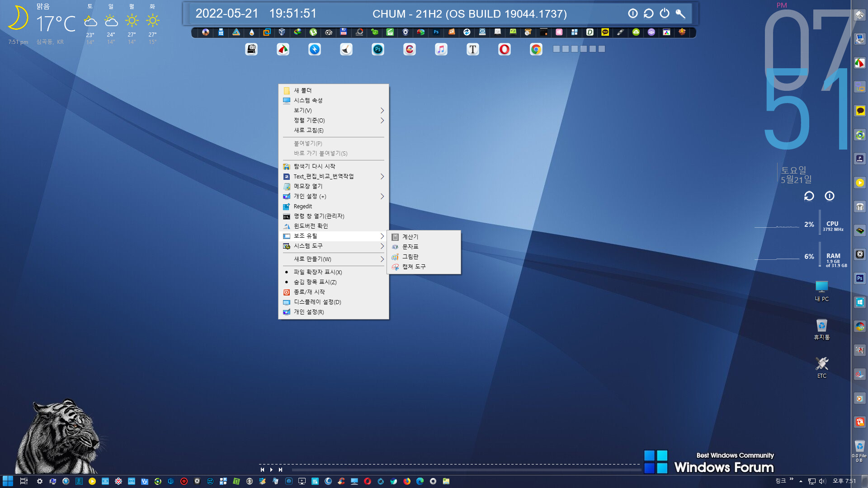Image resolution: width=868 pixels, height=488 pixels.
Task: Open the 휴지통 recycle bin desktop icon
Action: tap(821, 329)
